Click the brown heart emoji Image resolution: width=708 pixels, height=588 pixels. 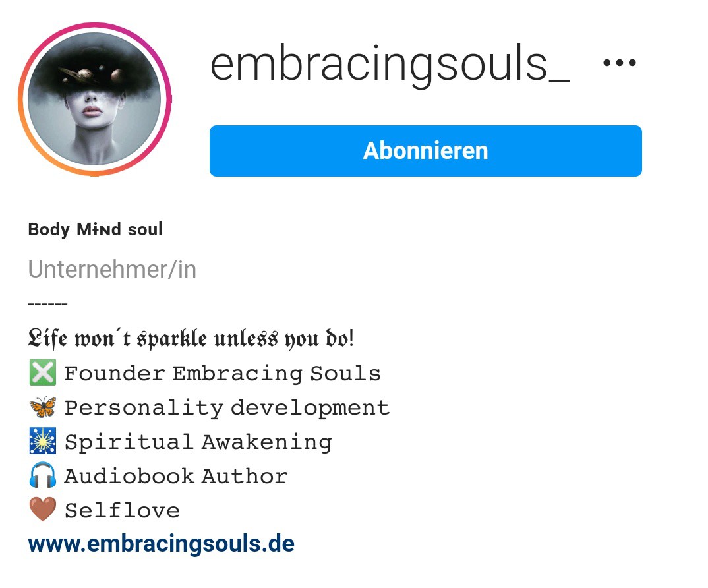point(42,510)
